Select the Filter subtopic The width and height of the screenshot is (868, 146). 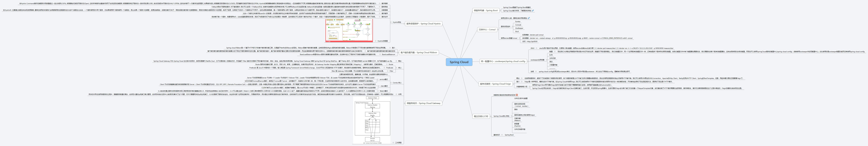[392, 71]
